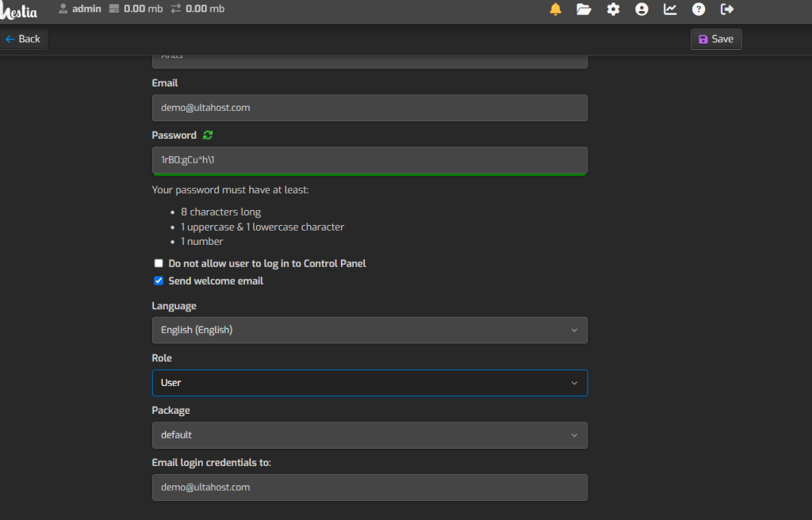Click the Hestia logo
This screenshot has width=812, height=520.
pos(19,10)
